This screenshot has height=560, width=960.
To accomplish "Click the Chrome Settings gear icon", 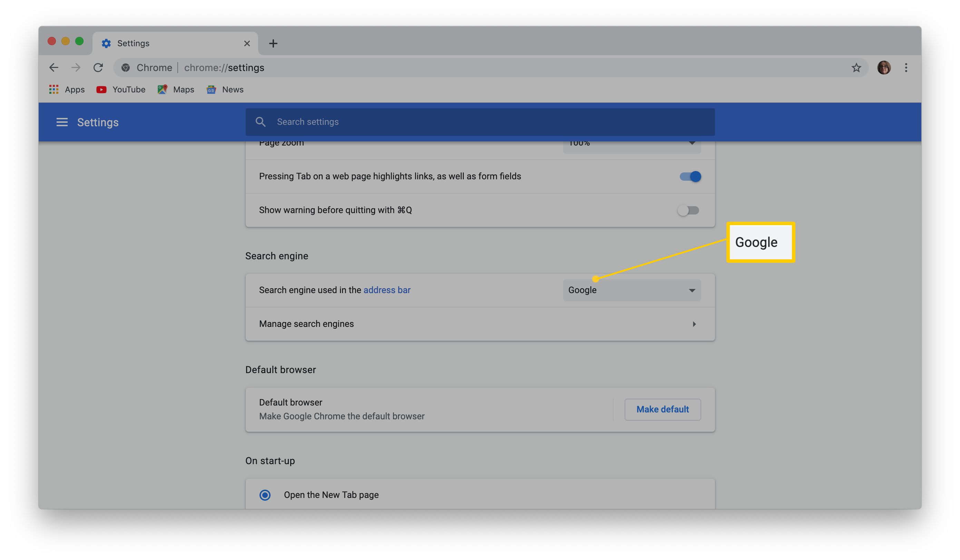I will 106,42.
